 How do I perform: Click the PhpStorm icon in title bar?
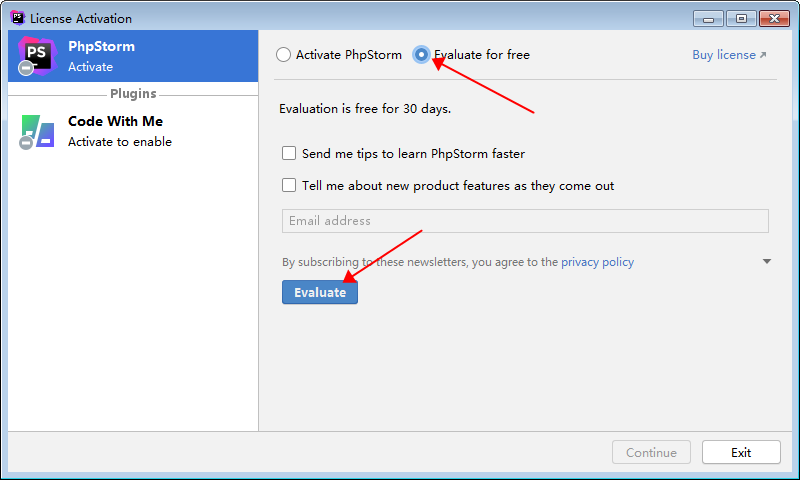click(17, 18)
